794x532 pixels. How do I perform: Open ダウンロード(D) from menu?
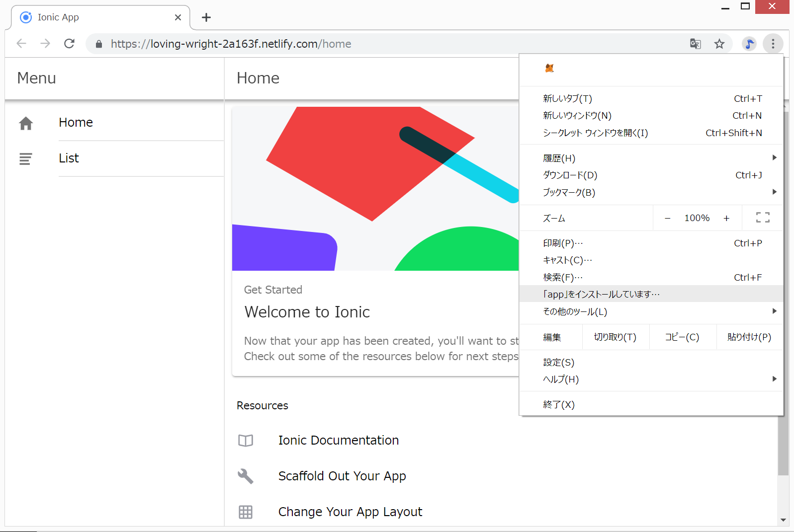point(651,175)
